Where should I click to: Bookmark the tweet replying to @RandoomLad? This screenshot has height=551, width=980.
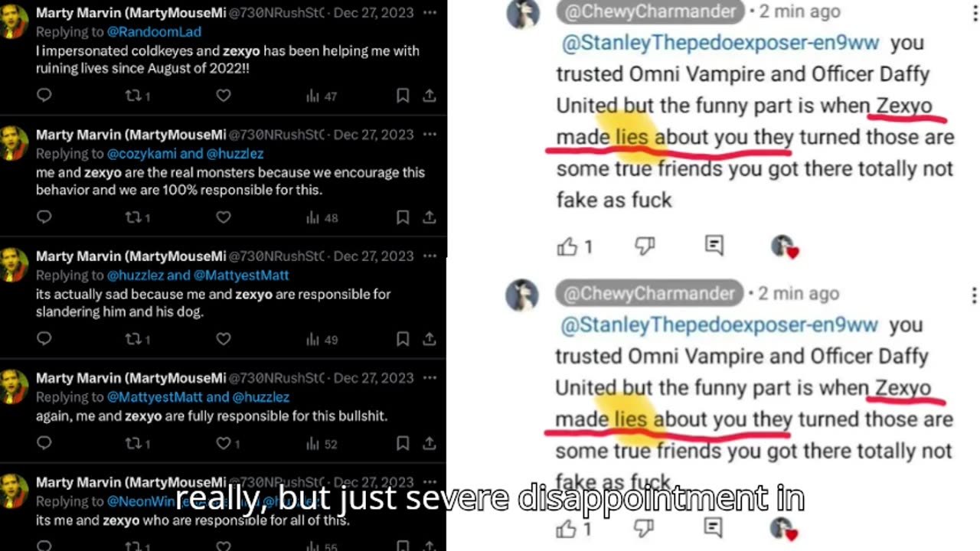[x=403, y=96]
